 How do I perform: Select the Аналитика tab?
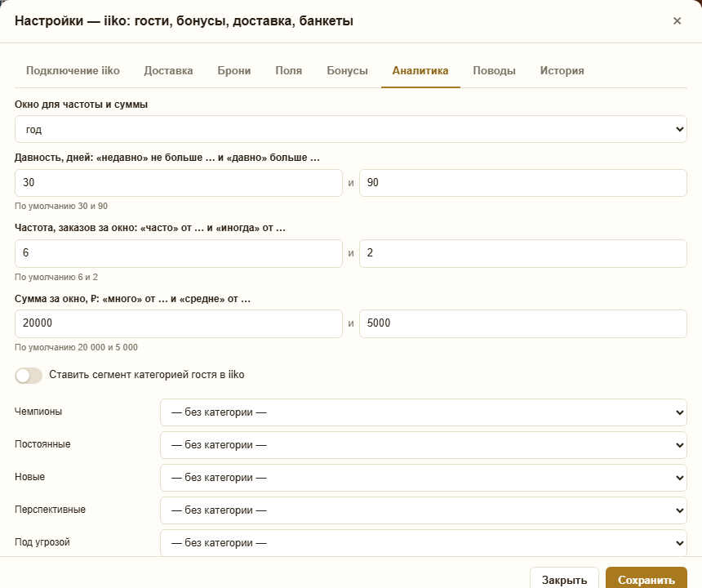420,71
